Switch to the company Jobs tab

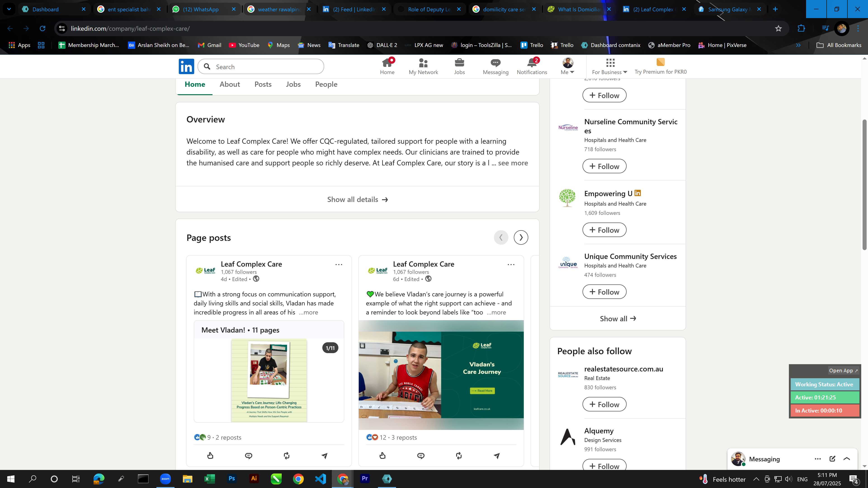[x=293, y=84]
